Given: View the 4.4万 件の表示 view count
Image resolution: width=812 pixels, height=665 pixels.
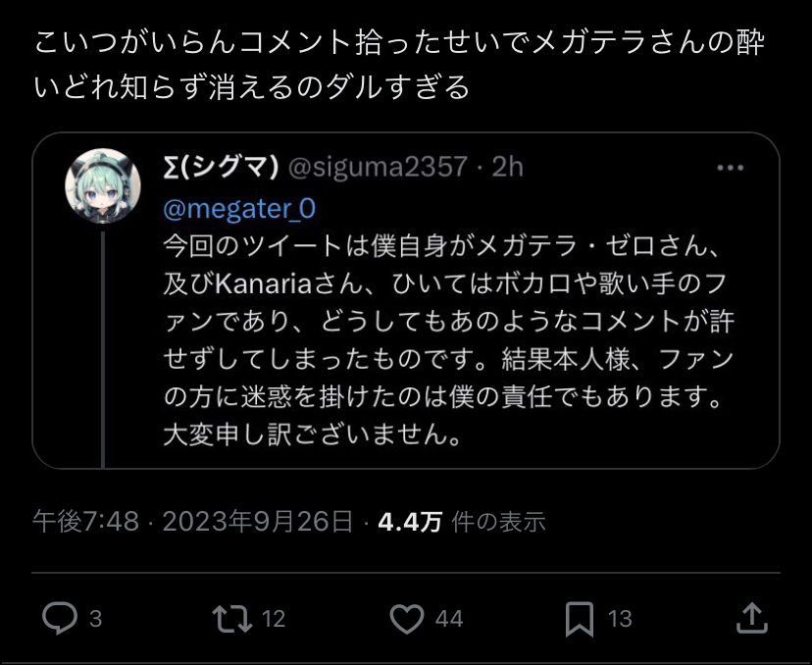Looking at the screenshot, I should click(461, 521).
